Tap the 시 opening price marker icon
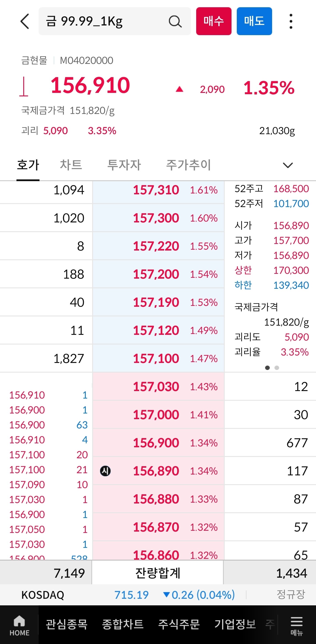The width and height of the screenshot is (316, 644). 105,471
